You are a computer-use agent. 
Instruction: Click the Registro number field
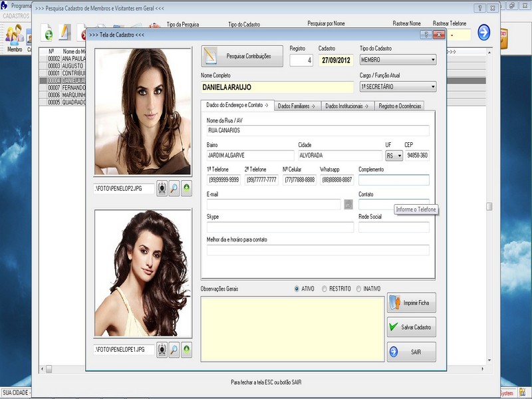tap(301, 61)
